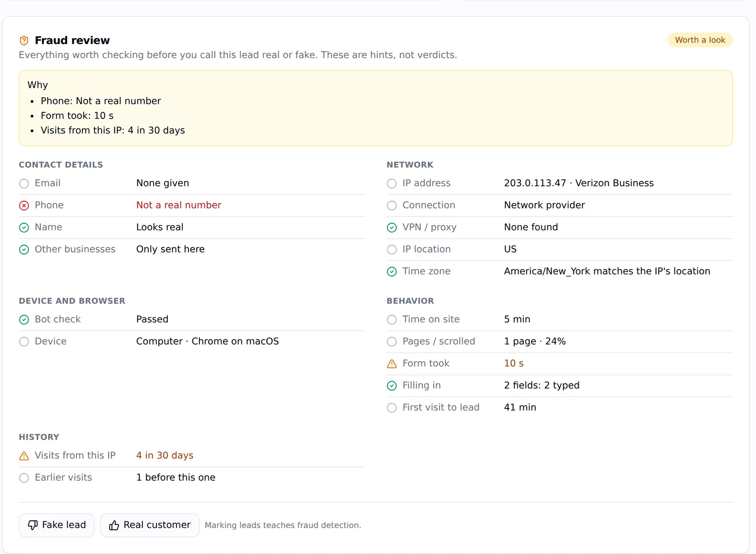This screenshot has width=756, height=554.
Task: Click the gray circle icon beside Device
Action: click(x=24, y=342)
